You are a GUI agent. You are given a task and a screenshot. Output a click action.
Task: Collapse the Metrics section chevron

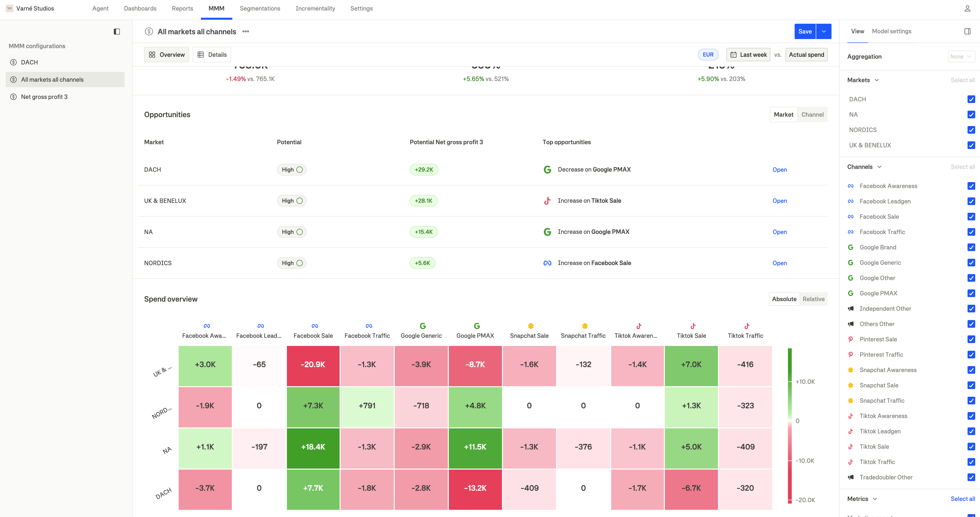875,499
